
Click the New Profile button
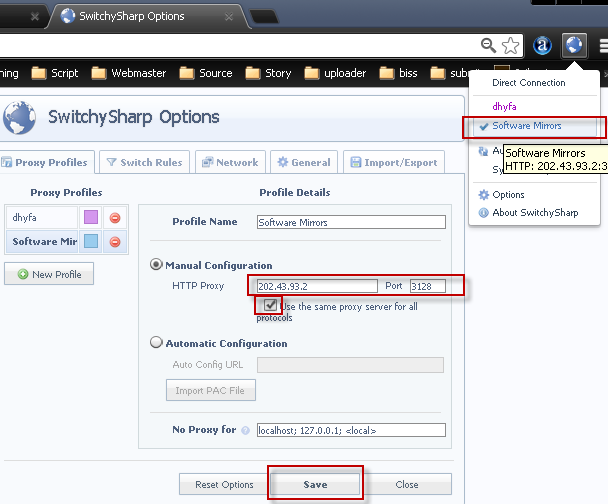click(49, 274)
